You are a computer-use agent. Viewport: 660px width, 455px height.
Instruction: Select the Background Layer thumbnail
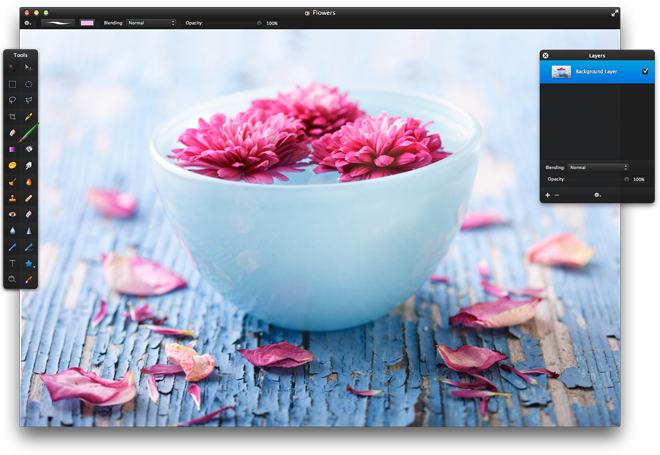pos(561,72)
